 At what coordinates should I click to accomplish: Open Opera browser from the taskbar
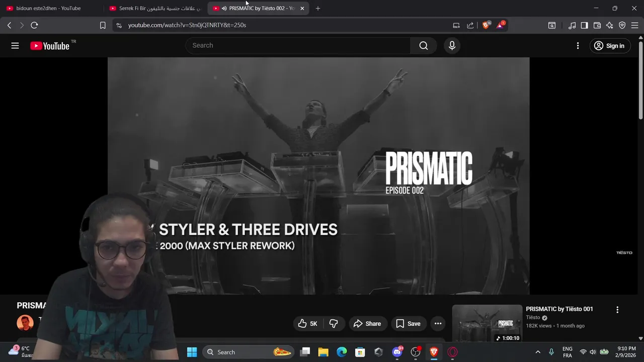click(452, 352)
